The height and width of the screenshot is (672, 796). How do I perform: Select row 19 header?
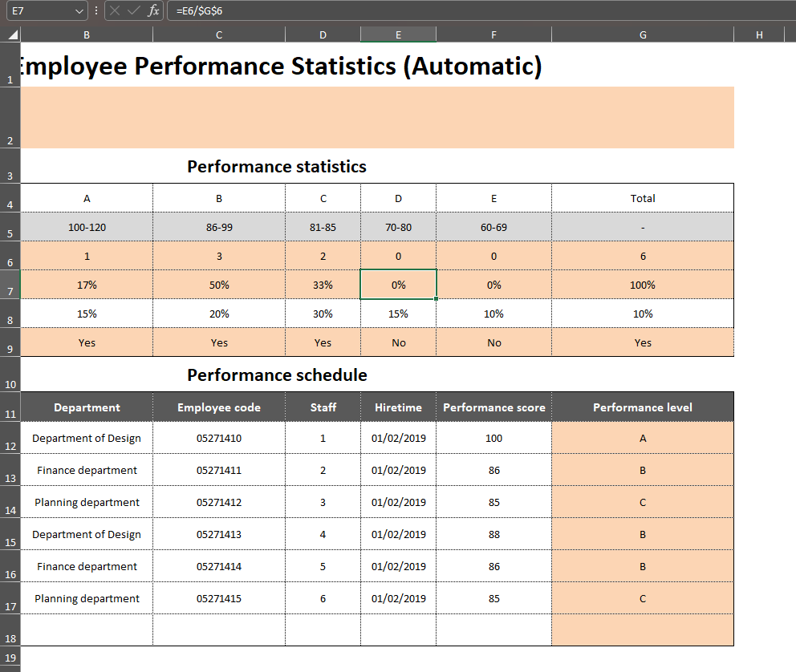10,658
